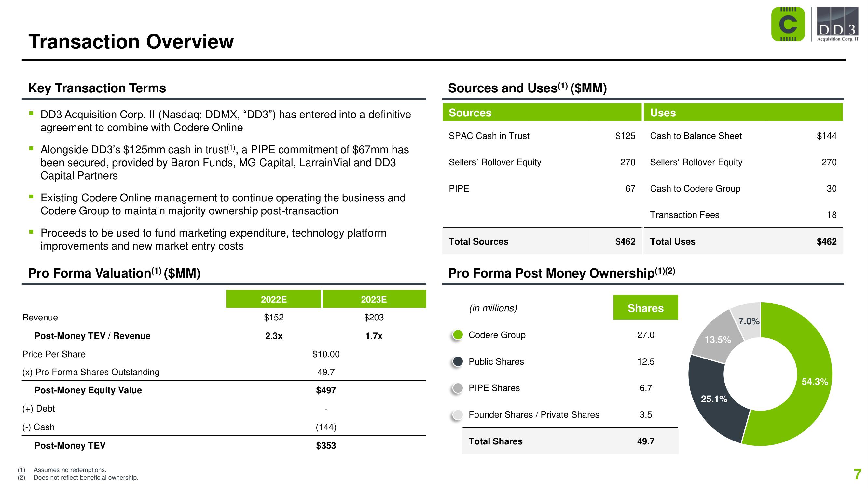Click the $152 revenue figure

point(274,318)
